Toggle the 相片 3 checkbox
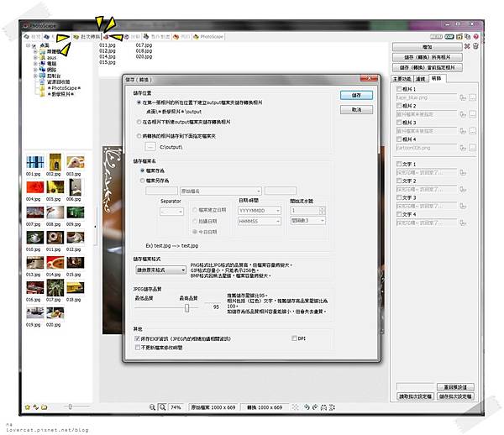Viewport: 504px width, 435px height. tap(399, 123)
